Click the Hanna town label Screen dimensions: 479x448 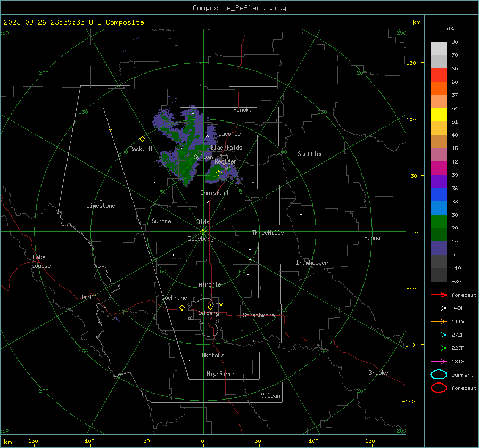pos(372,238)
